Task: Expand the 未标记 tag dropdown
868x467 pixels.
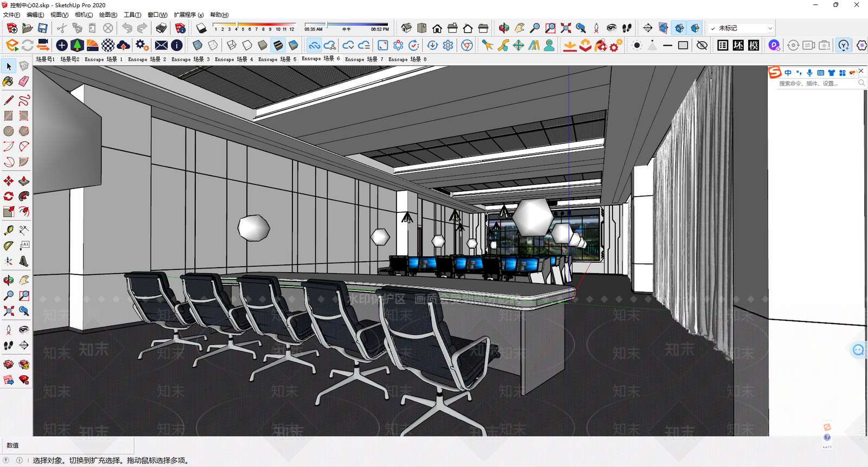Action: [x=770, y=28]
